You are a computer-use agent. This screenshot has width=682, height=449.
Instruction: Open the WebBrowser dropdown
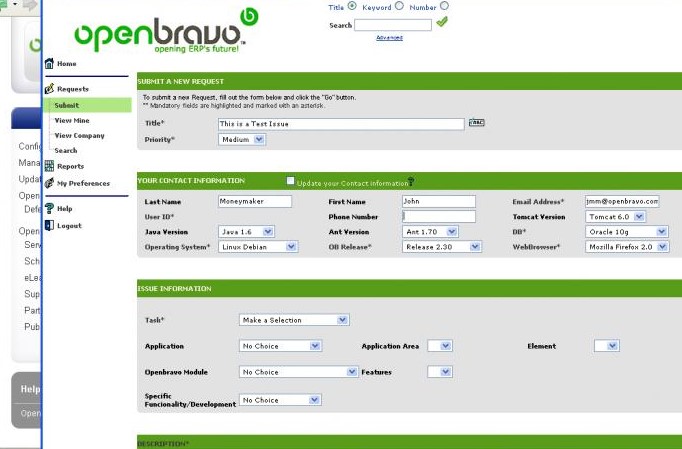pyautogui.click(x=627, y=247)
